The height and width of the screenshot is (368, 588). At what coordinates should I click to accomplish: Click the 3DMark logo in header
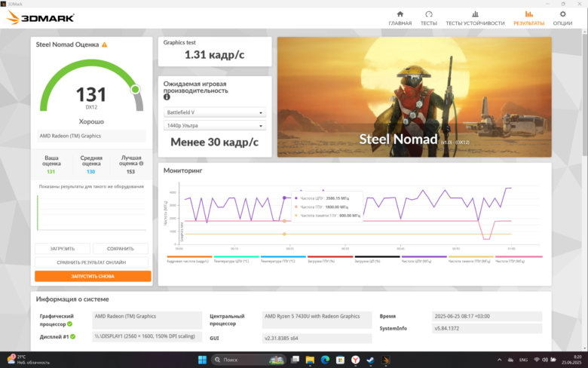40,17
